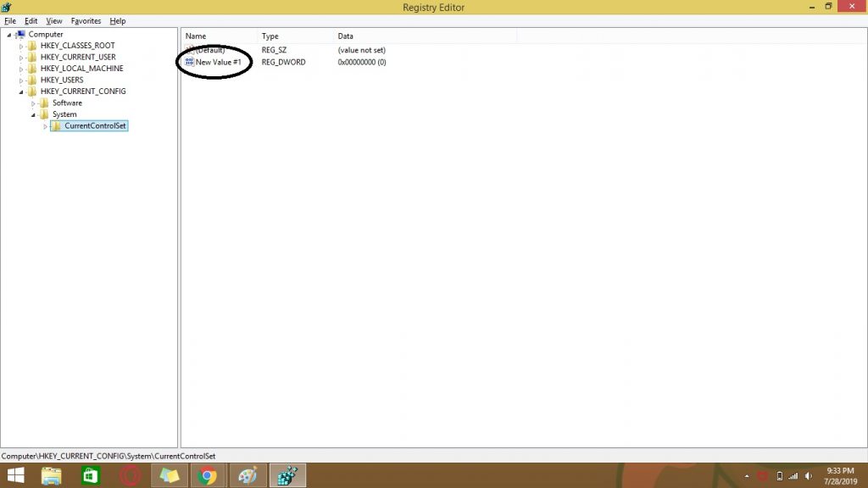This screenshot has width=868, height=488.
Task: Expand the Software subkey
Action: click(x=33, y=103)
